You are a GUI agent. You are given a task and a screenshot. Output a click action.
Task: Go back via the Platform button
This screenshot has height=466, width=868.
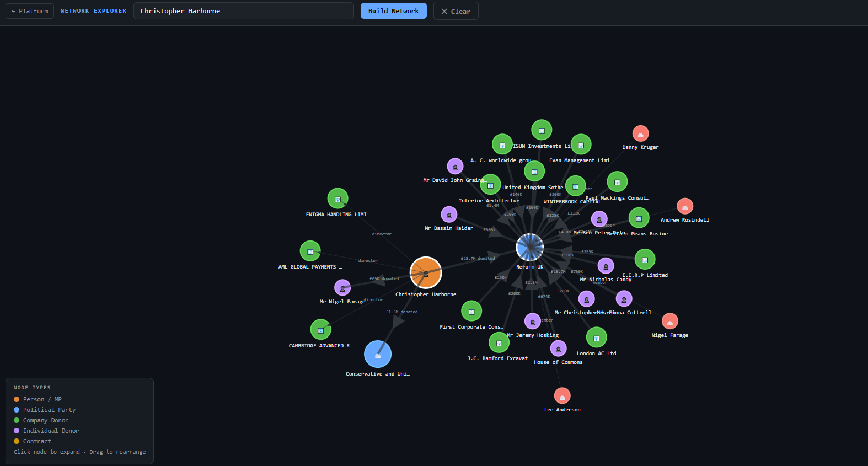pyautogui.click(x=30, y=11)
